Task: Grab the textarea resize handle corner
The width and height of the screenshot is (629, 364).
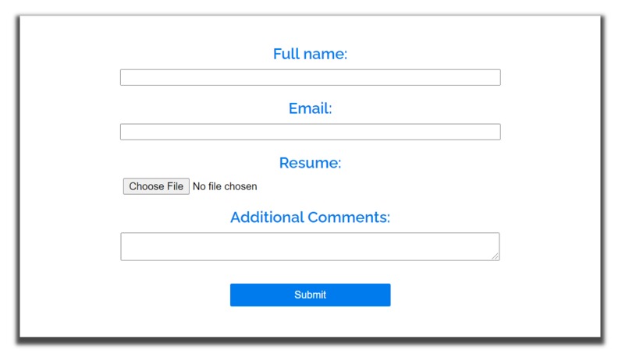Action: pyautogui.click(x=495, y=256)
